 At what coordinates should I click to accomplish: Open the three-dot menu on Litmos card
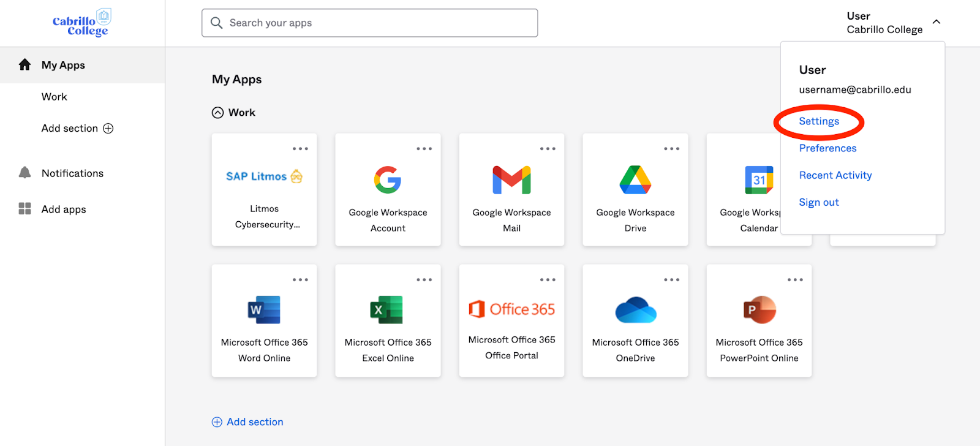(300, 149)
